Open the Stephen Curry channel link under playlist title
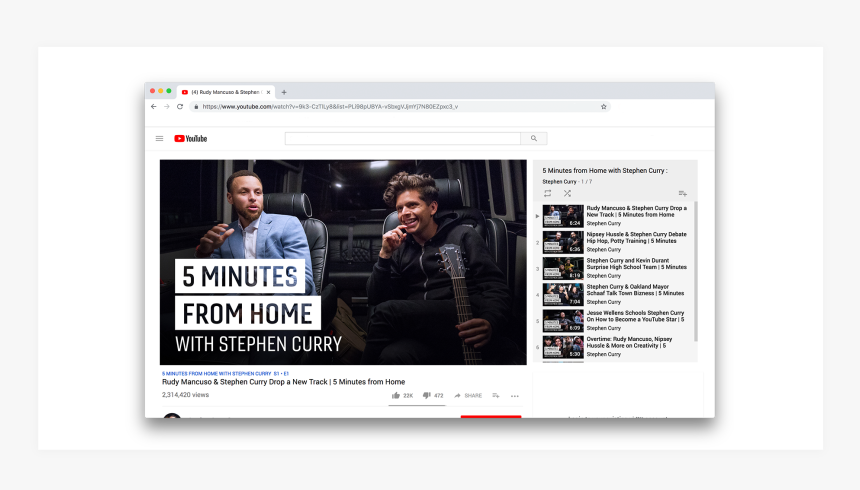 click(x=559, y=182)
